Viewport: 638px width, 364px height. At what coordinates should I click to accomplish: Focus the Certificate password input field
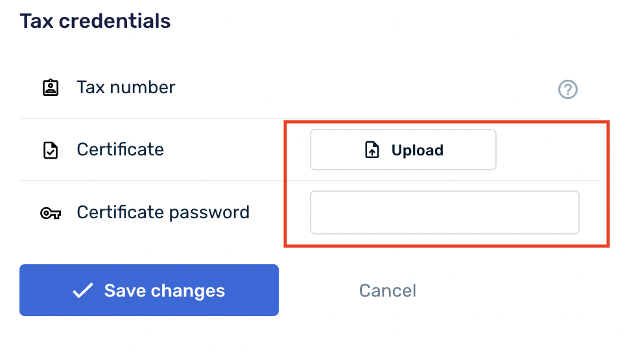(x=444, y=212)
